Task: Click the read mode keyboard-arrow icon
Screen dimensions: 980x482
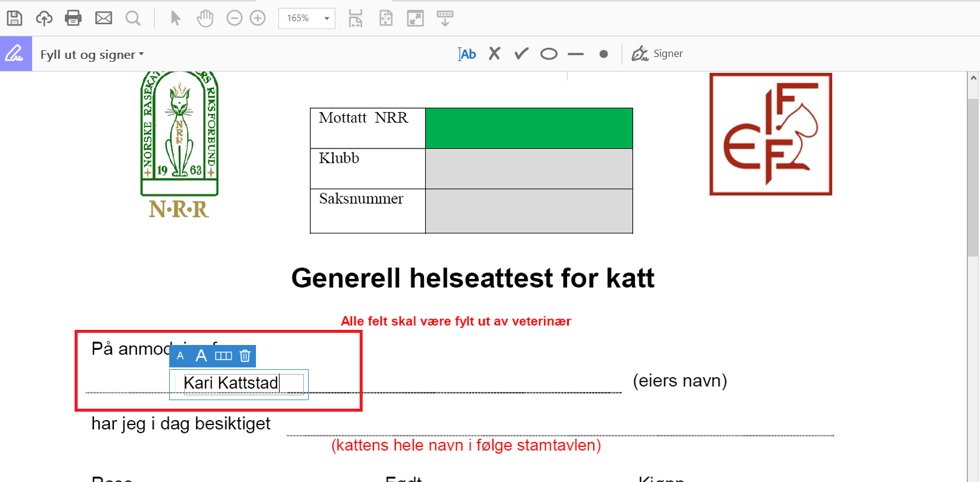Action: (445, 18)
